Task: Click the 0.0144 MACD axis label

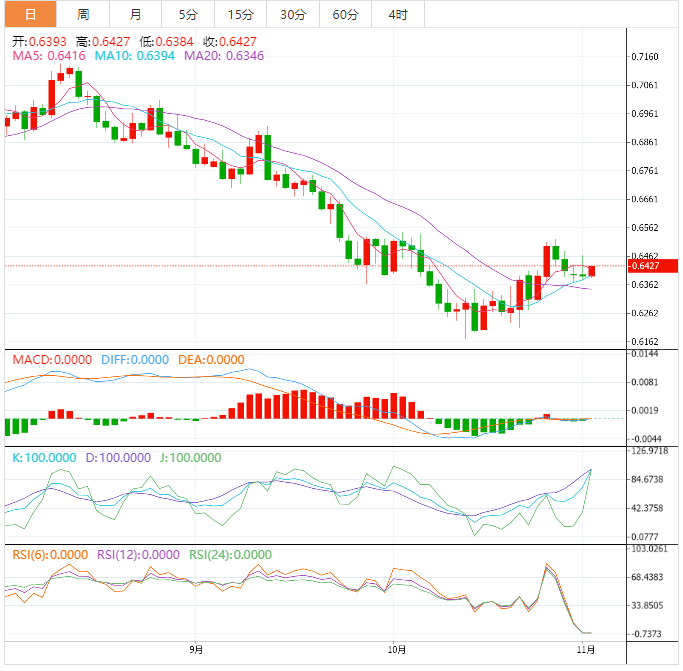Action: (x=645, y=354)
